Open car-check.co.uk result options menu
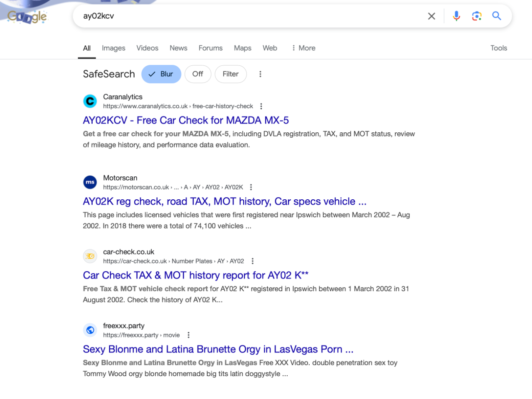This screenshot has width=532, height=399. coord(252,261)
